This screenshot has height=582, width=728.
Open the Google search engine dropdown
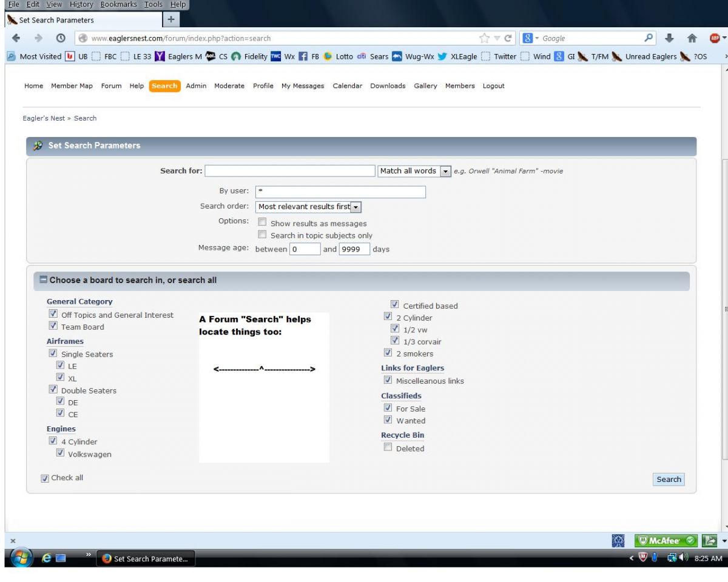[530, 38]
